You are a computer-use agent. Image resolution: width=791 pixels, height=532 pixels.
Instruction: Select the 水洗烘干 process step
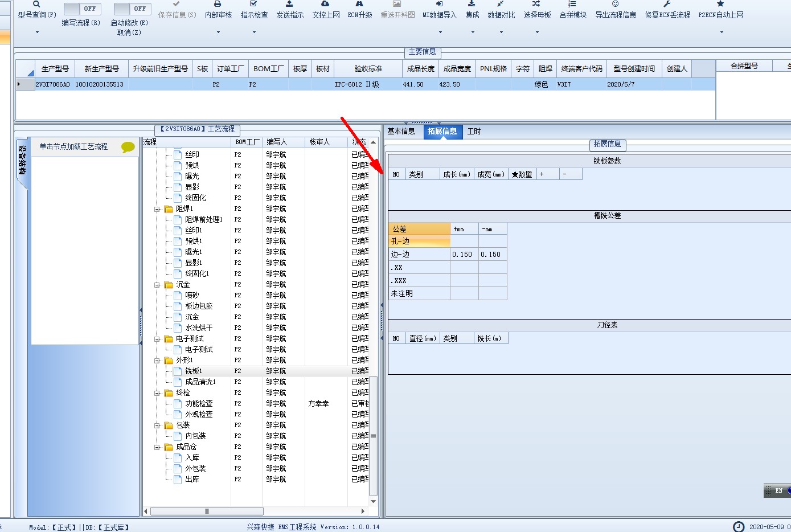[199, 328]
